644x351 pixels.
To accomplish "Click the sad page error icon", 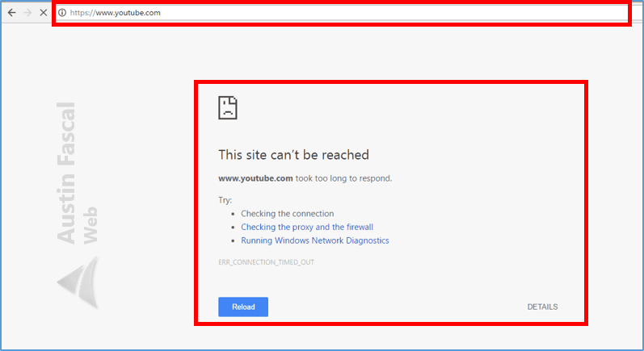I will tap(228, 108).
